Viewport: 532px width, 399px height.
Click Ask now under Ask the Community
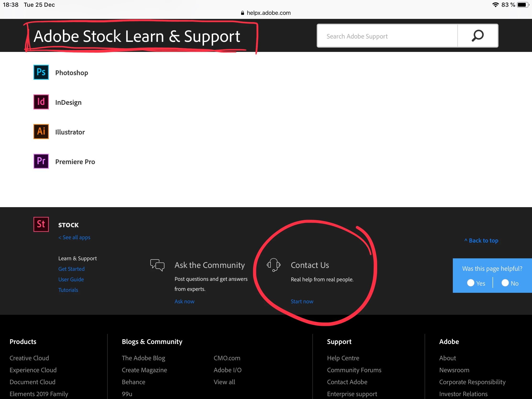184,301
